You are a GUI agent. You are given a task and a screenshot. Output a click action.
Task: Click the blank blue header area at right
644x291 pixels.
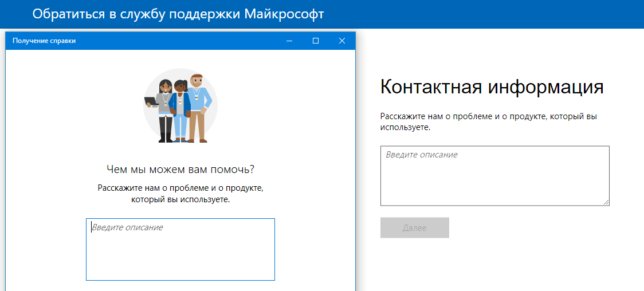487,14
